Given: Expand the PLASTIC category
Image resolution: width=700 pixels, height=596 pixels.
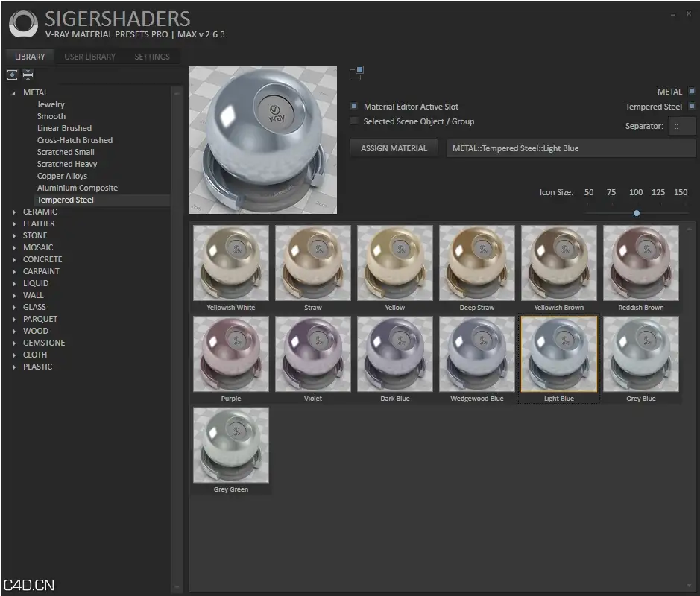Looking at the screenshot, I should (x=14, y=367).
